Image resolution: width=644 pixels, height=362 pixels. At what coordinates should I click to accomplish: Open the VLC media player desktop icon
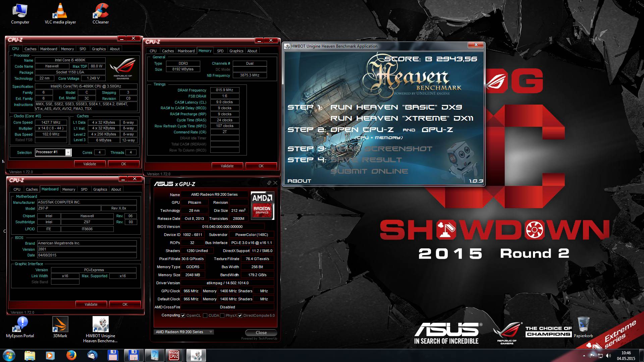[60, 13]
